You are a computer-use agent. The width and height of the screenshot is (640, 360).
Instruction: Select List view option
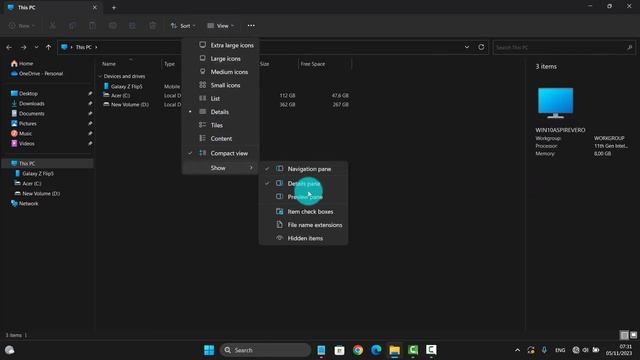point(221,98)
